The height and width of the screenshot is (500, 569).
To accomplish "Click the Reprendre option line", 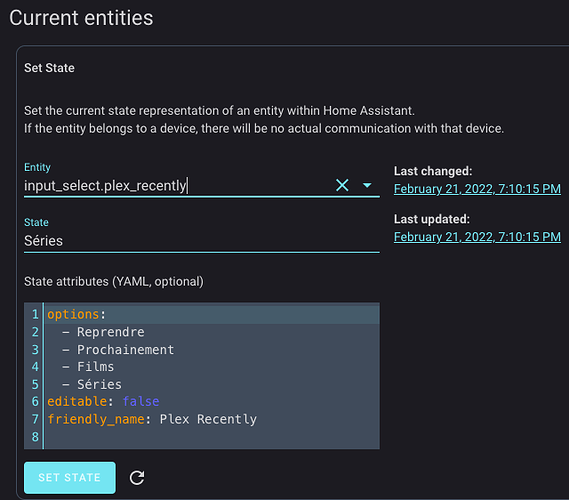I will [x=213, y=332].
